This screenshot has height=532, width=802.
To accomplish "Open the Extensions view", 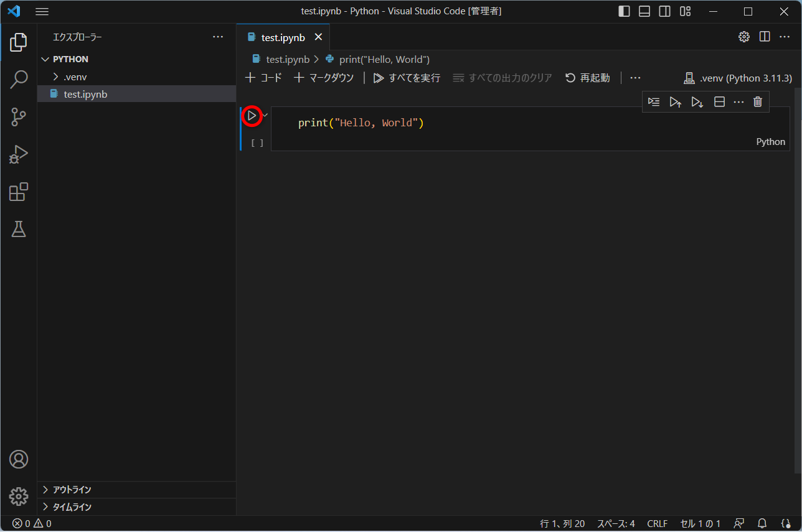I will [x=19, y=192].
